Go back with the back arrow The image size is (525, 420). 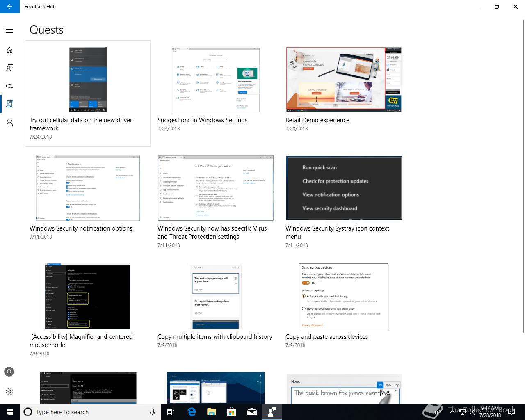(x=10, y=7)
